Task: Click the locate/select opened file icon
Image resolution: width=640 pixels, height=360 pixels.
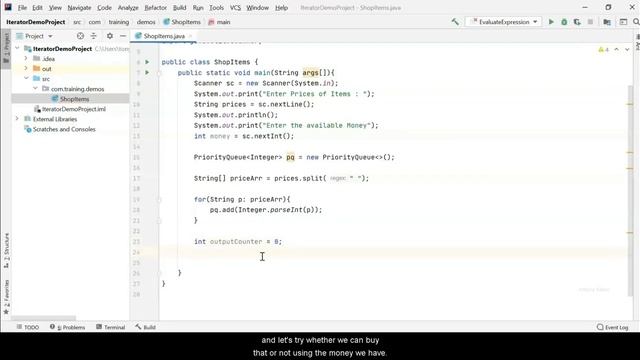Action: (80, 36)
